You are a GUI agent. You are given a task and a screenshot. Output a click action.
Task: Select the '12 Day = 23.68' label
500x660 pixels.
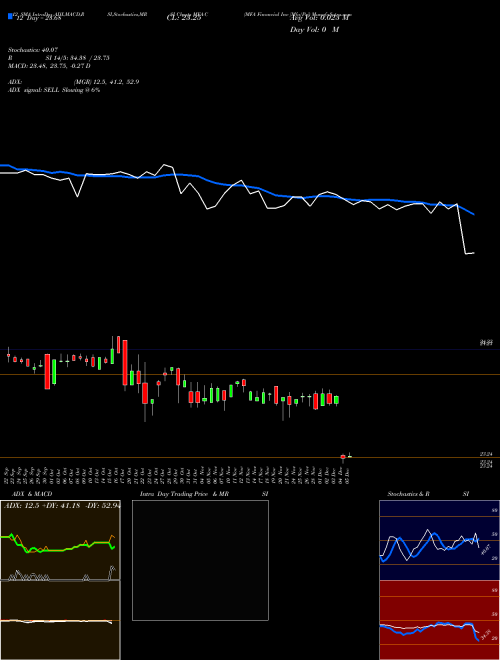click(39, 18)
